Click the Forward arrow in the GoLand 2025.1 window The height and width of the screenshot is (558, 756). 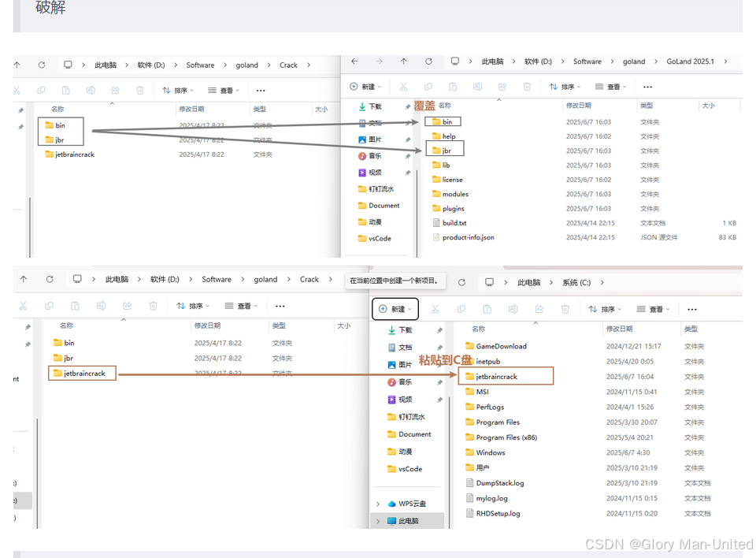coord(380,61)
